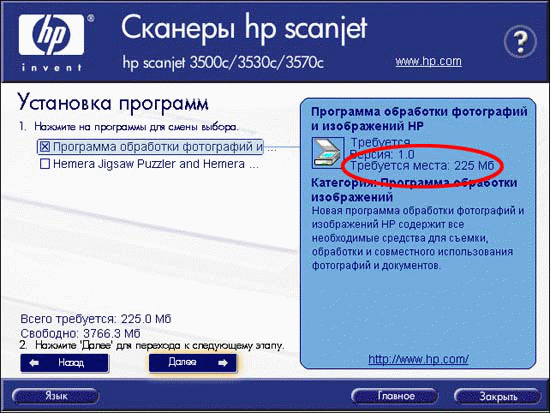Click right arrow on Далее button
This screenshot has width=551, height=414.
click(x=223, y=363)
